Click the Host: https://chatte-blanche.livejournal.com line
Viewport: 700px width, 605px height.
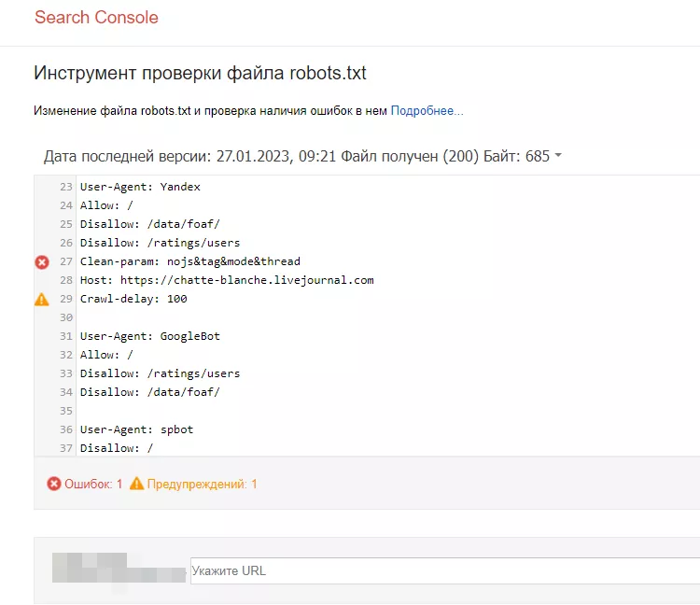point(227,280)
